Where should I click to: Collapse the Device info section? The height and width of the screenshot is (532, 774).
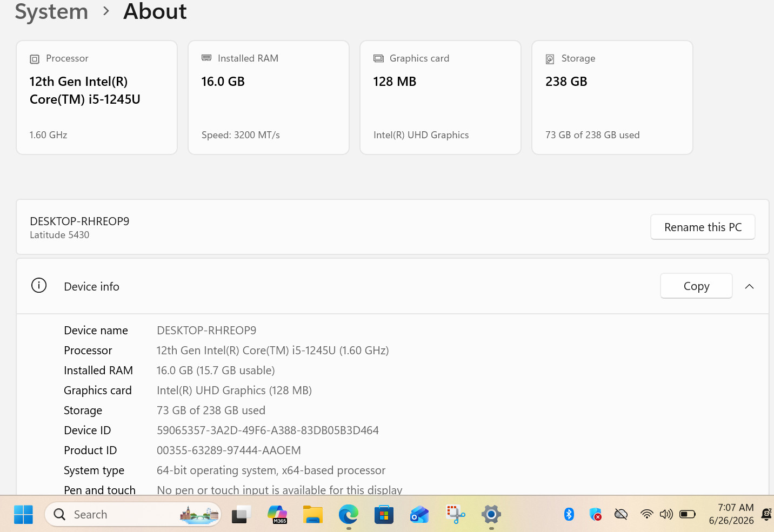tap(749, 286)
